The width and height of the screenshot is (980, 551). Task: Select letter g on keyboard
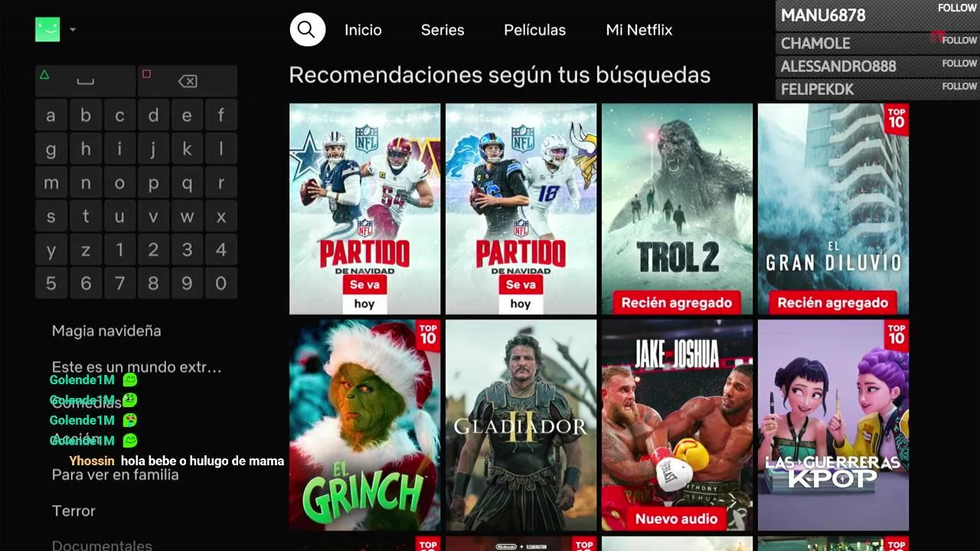pyautogui.click(x=51, y=149)
